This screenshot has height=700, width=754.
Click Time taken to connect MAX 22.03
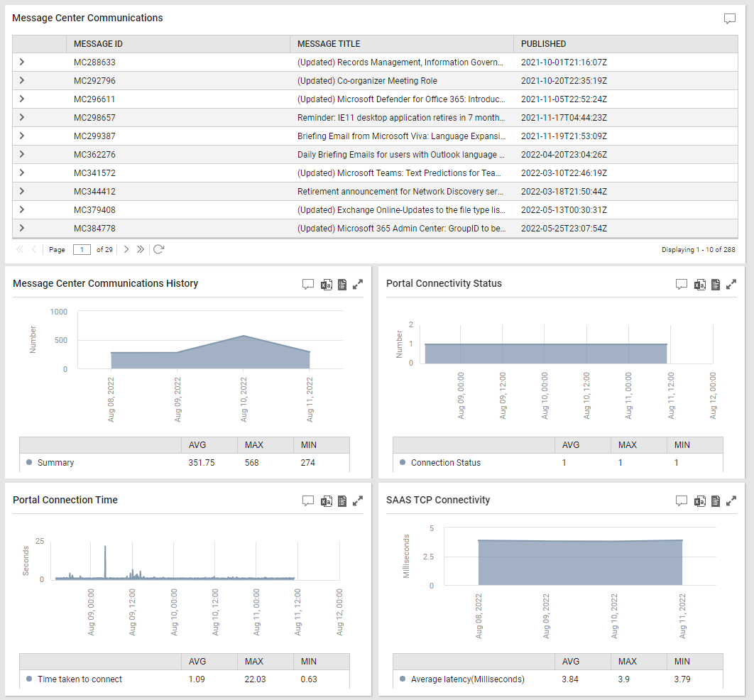[x=255, y=679]
